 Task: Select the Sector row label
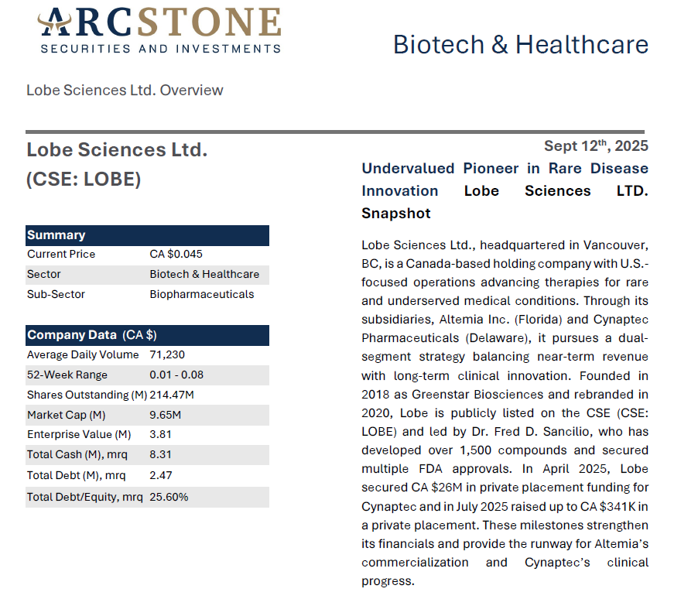[x=44, y=275]
